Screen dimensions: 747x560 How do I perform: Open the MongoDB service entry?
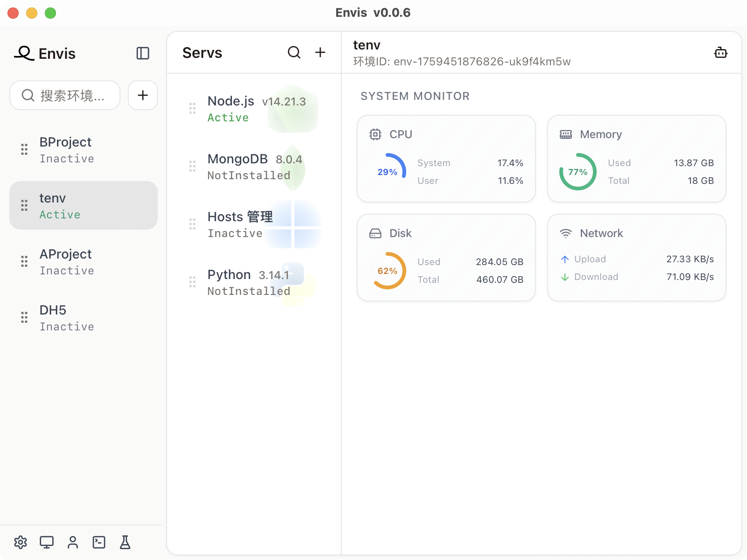[x=254, y=167]
